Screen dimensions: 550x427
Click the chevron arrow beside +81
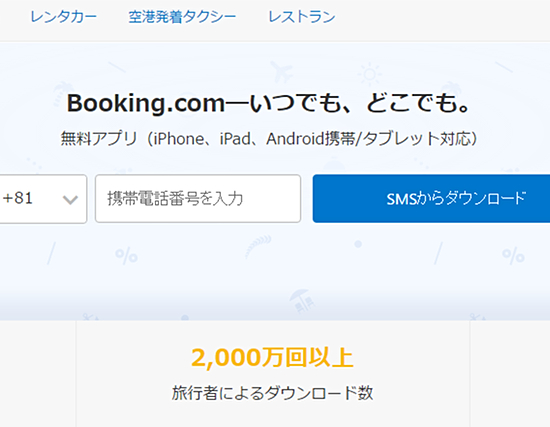click(70, 200)
